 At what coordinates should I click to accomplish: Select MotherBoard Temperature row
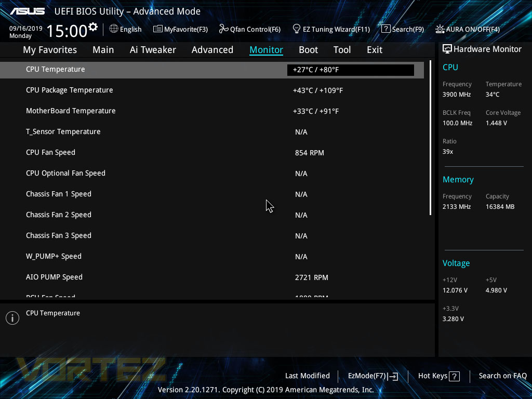click(212, 111)
